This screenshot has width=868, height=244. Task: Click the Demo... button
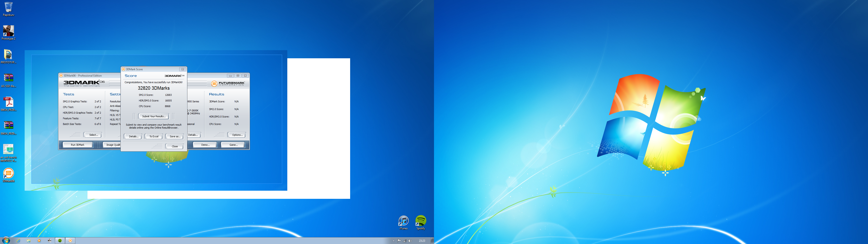(205, 145)
